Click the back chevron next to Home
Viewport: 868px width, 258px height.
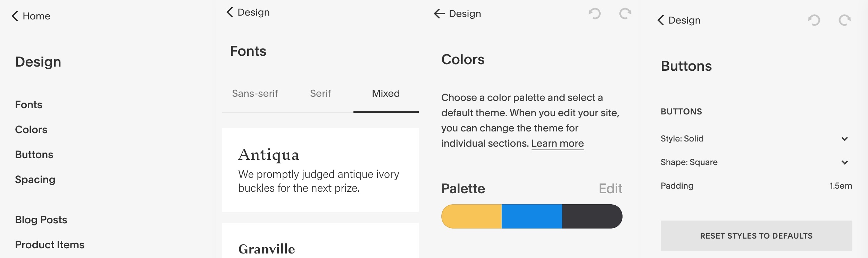pyautogui.click(x=15, y=16)
